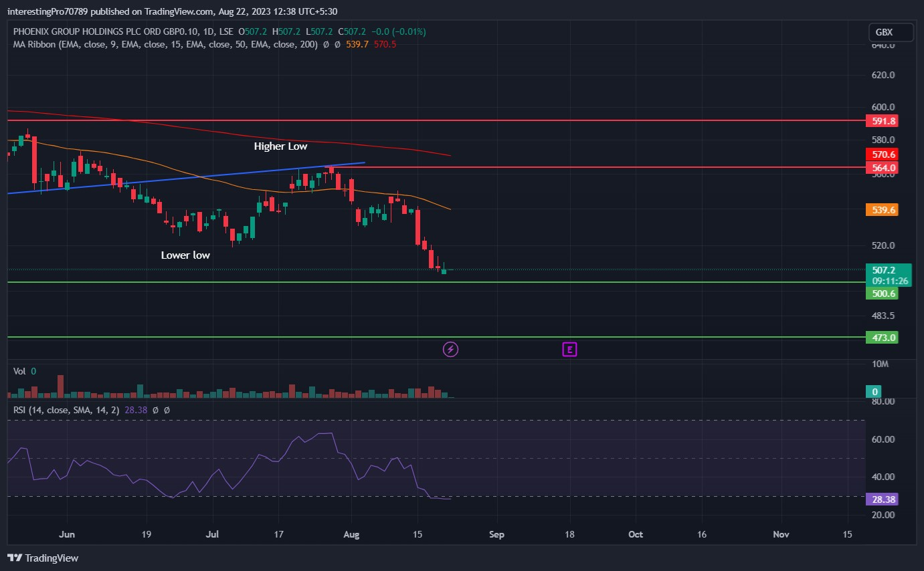The height and width of the screenshot is (571, 924).
Task: Click the 564.0 resistance price label
Action: pos(882,168)
